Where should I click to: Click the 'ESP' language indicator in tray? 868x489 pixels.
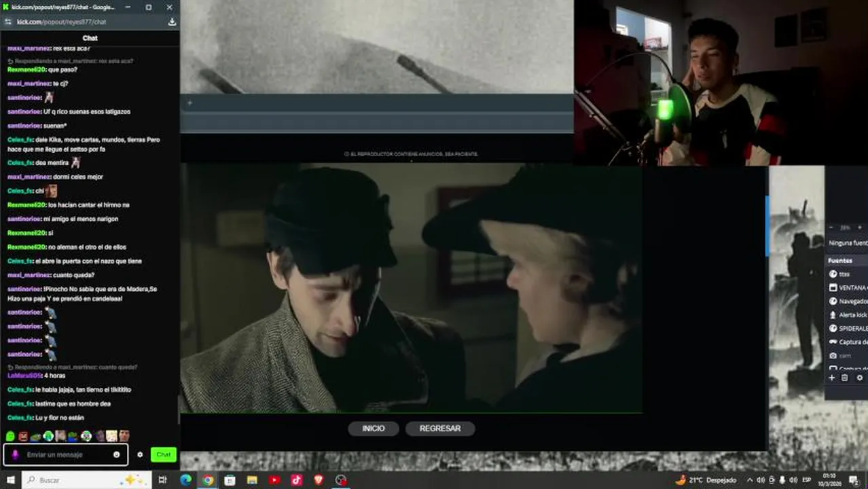point(807,480)
